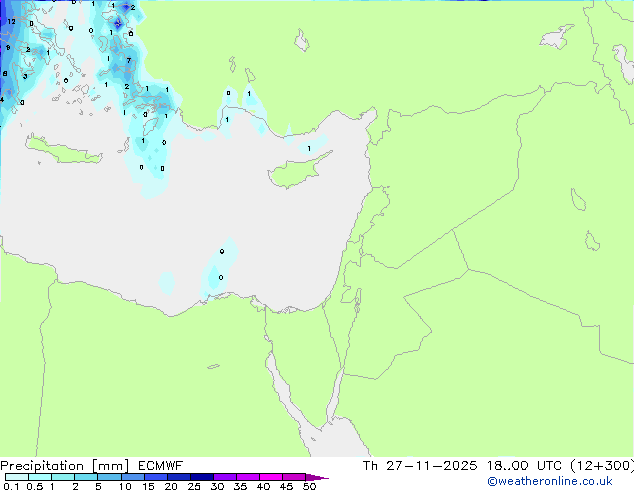
Task: Click the '30' legend scale label
Action: click(217, 486)
